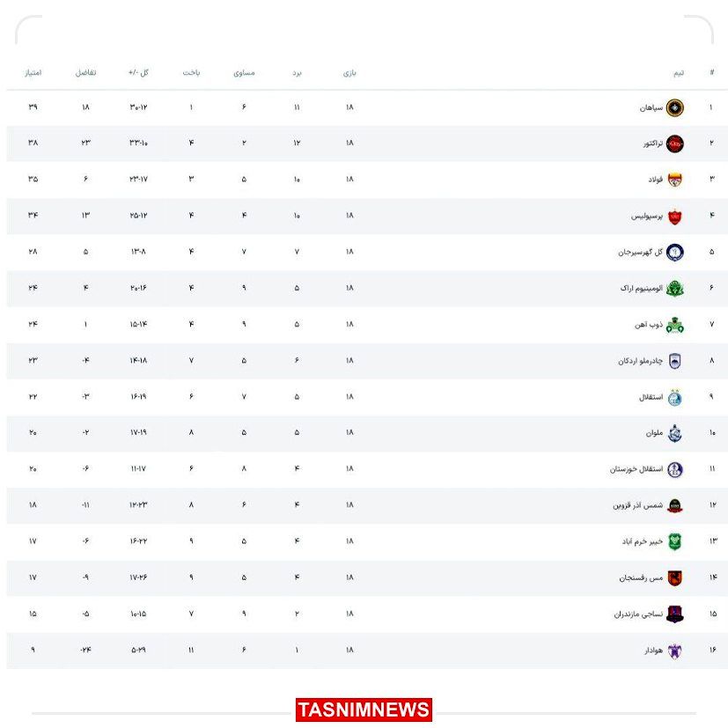Click the Havadar purple crest
This screenshot has width=728, height=728.
pos(674,651)
